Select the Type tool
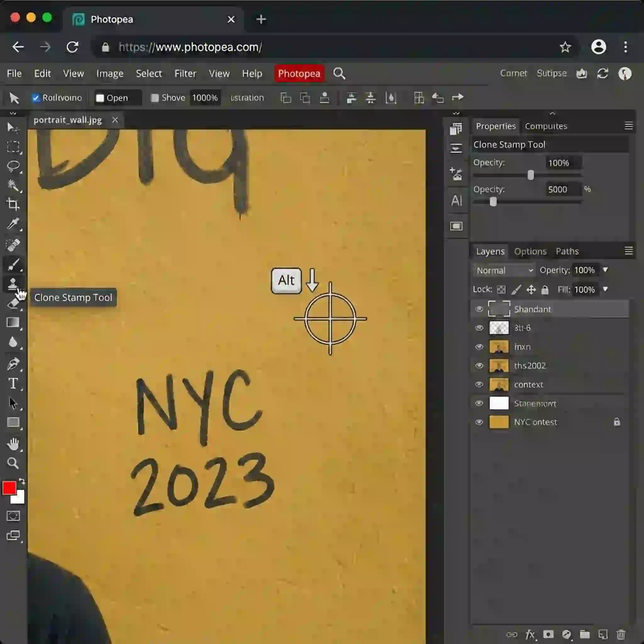This screenshot has width=644, height=644. (13, 384)
